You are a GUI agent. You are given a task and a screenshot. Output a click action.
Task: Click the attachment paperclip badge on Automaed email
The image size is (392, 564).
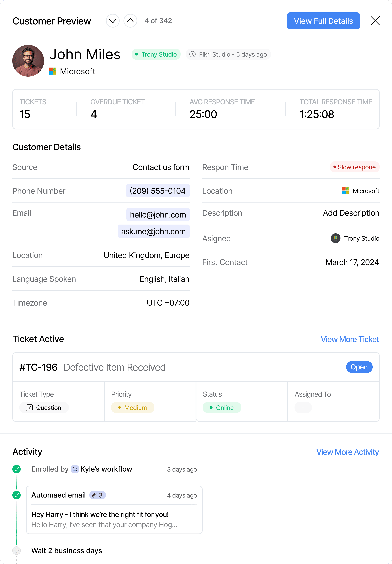(97, 495)
